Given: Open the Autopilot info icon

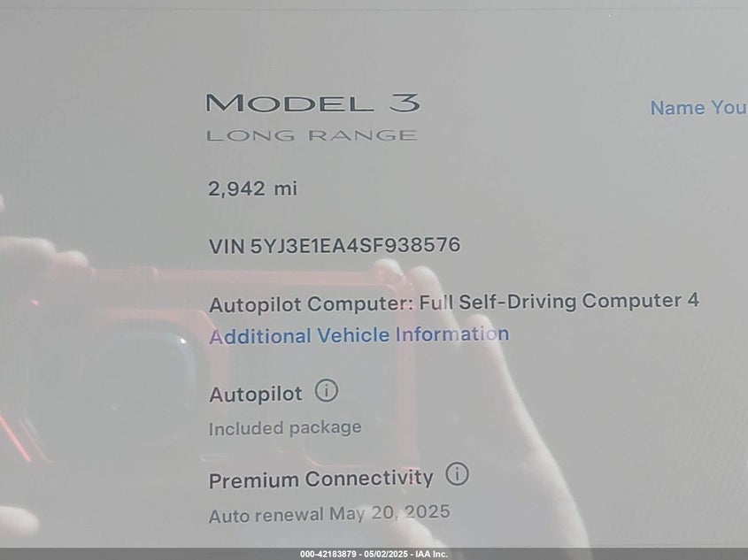Looking at the screenshot, I should pos(327,391).
